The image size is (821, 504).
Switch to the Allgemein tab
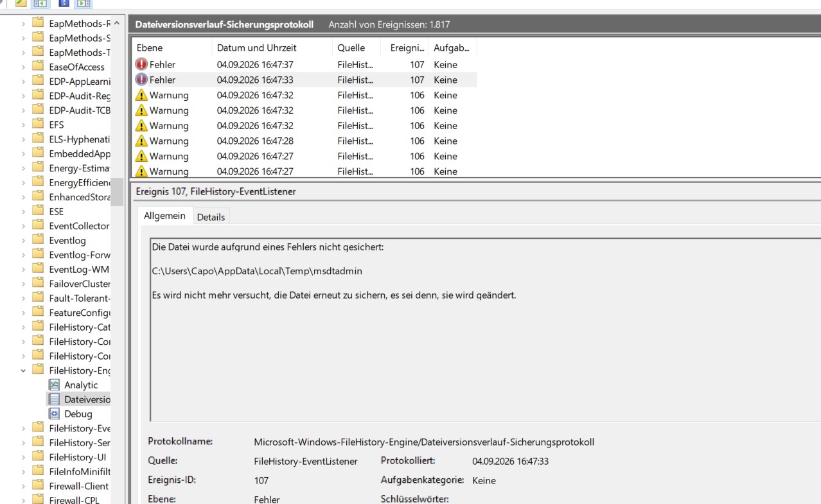pyautogui.click(x=164, y=216)
